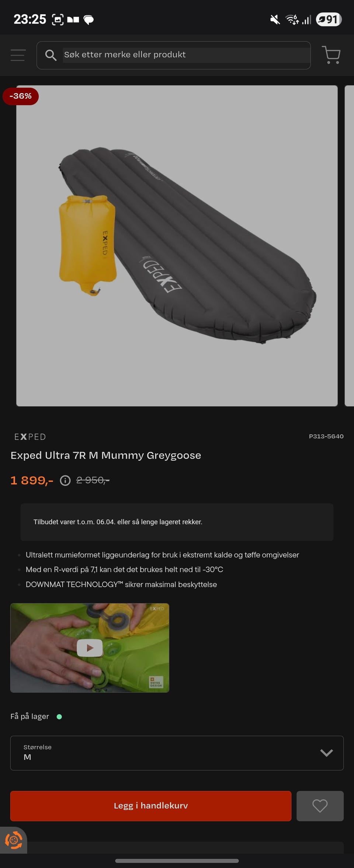Viewport: 354px width, 868px height.
Task: Tap the Få på lager stock indicator
Action: tap(36, 716)
